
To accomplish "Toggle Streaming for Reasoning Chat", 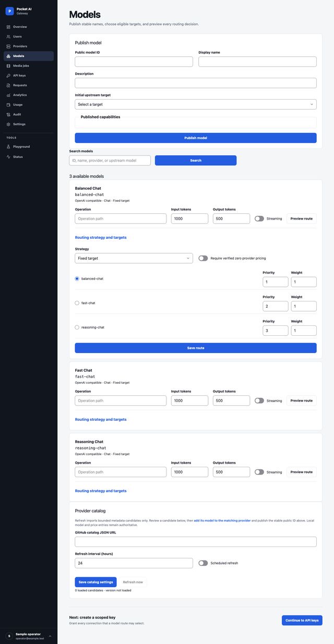I will click(x=259, y=472).
